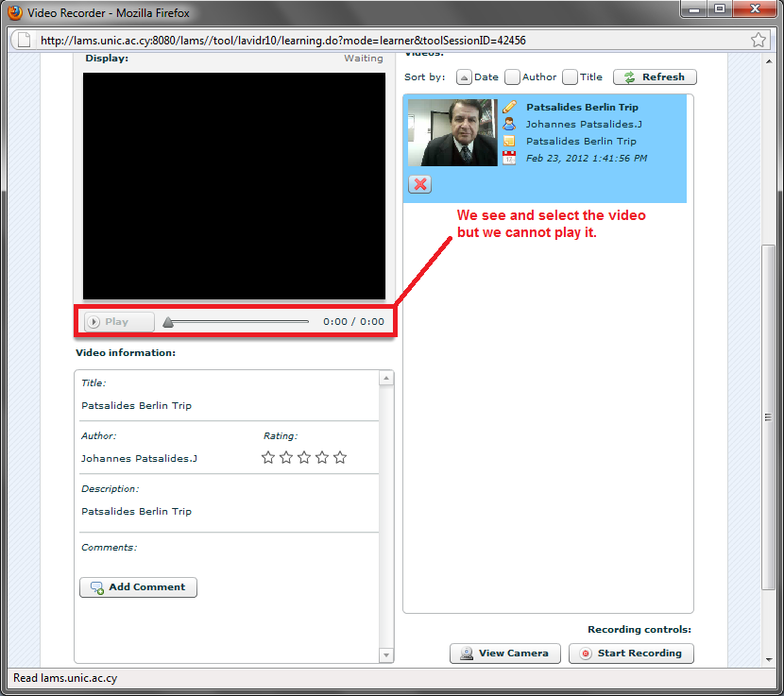Enable sorting by Author

click(512, 77)
